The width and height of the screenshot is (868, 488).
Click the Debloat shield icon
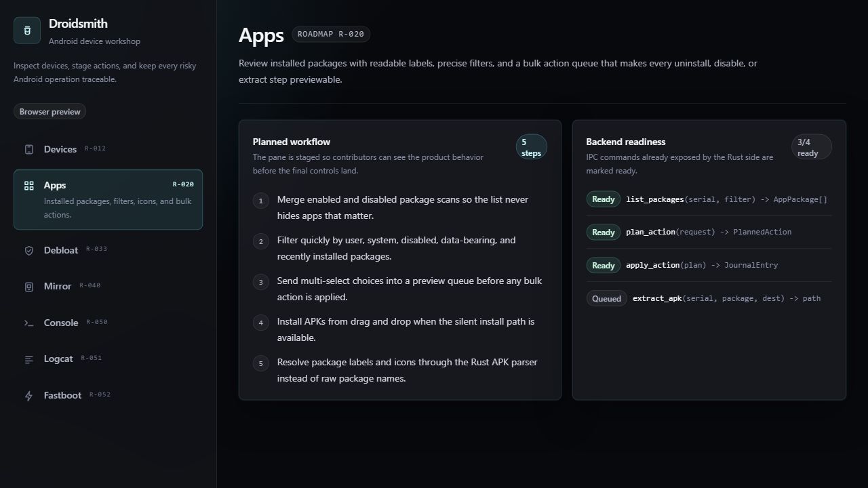click(29, 250)
